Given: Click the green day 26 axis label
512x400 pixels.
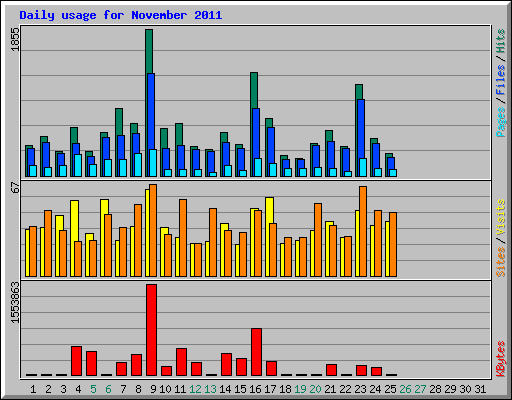Looking at the screenshot, I should (x=405, y=389).
